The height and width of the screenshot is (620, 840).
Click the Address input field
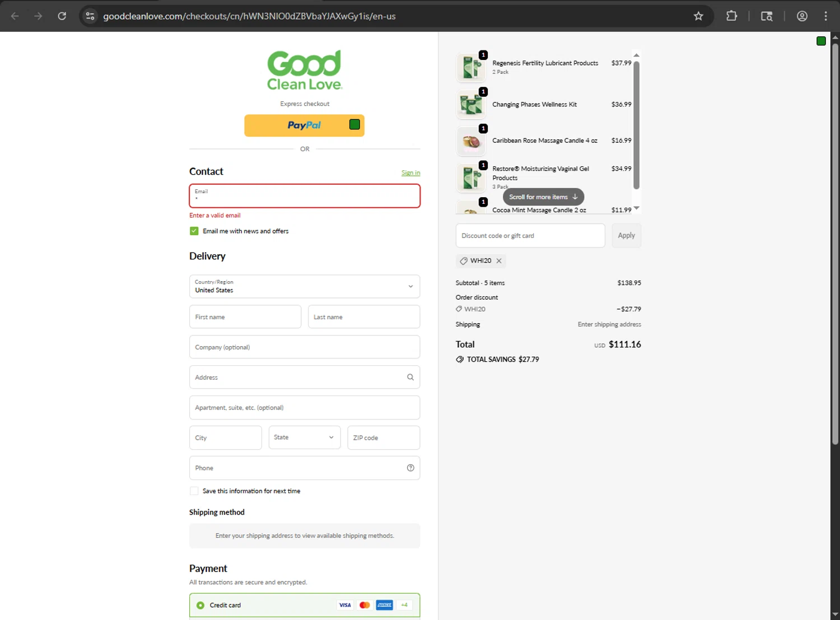tap(305, 377)
